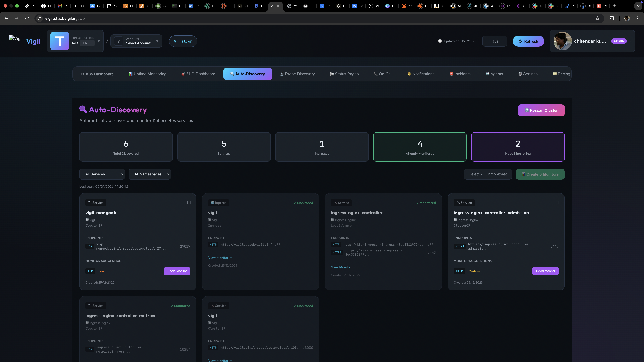
Task: Click the account question mark icon
Action: click(119, 41)
